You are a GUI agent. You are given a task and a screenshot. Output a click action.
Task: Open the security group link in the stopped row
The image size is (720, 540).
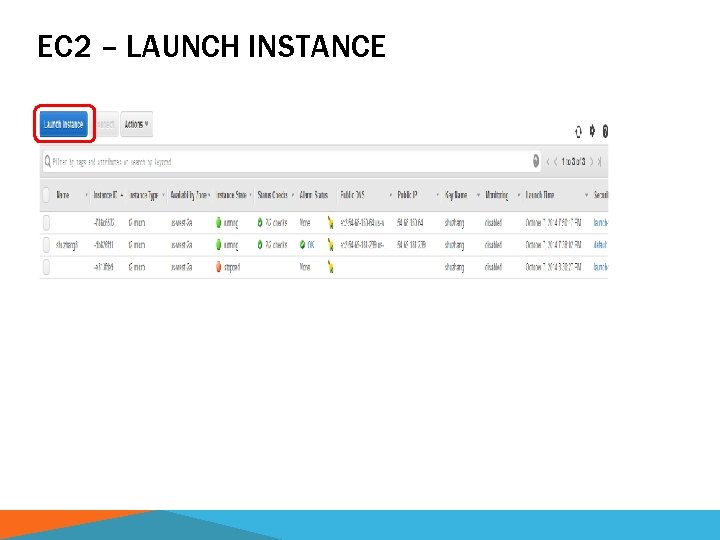coord(600,267)
